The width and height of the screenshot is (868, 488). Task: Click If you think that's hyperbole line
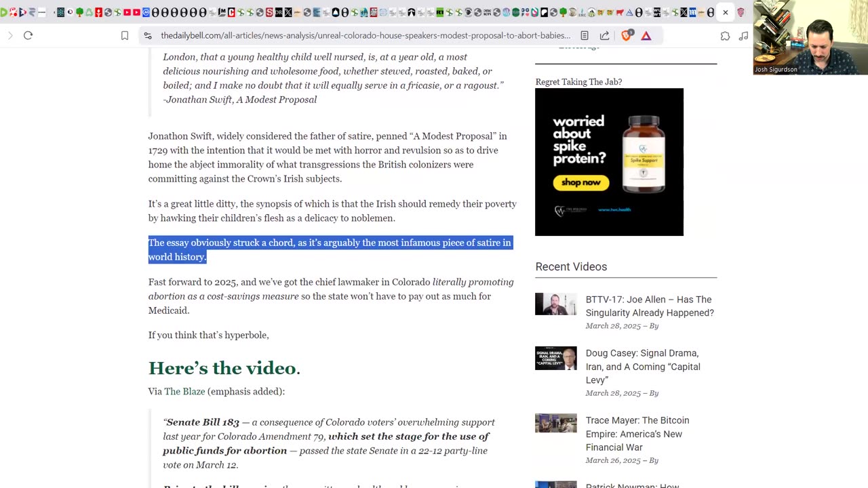point(209,335)
